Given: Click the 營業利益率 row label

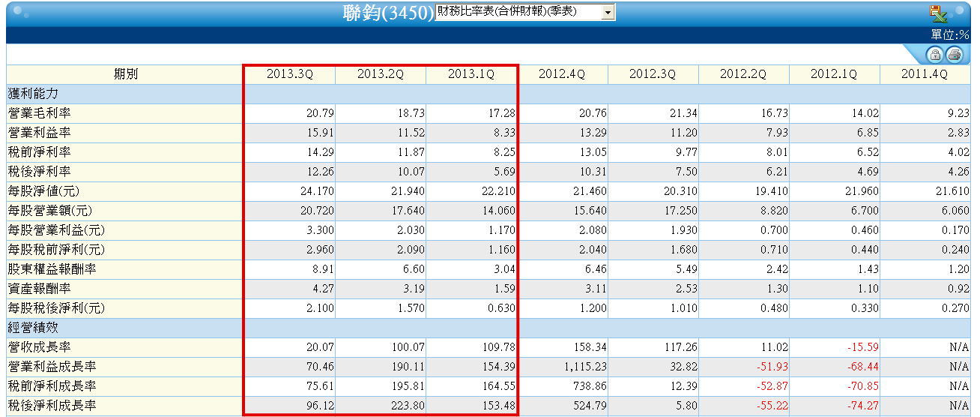Looking at the screenshot, I should point(39,133).
